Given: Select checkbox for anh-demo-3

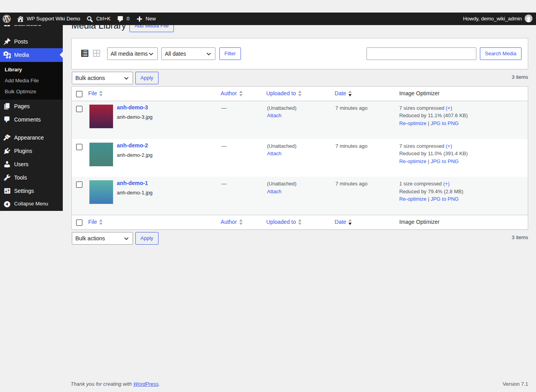Looking at the screenshot, I should (79, 109).
